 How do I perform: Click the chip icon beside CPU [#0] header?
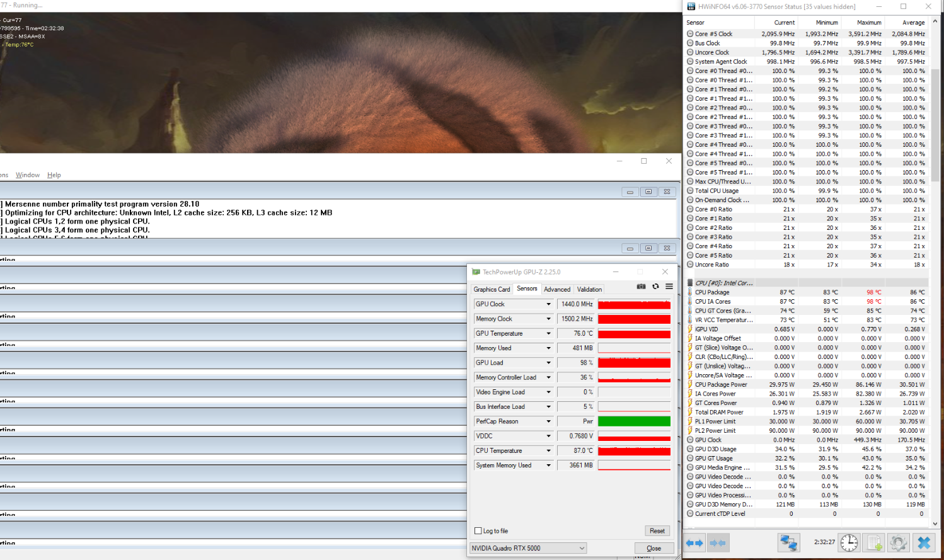(690, 283)
